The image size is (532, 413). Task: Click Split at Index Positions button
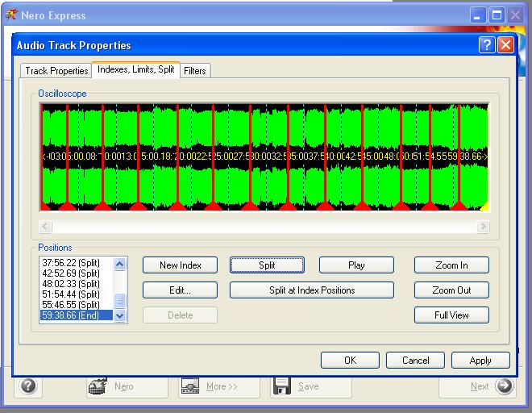click(x=312, y=290)
